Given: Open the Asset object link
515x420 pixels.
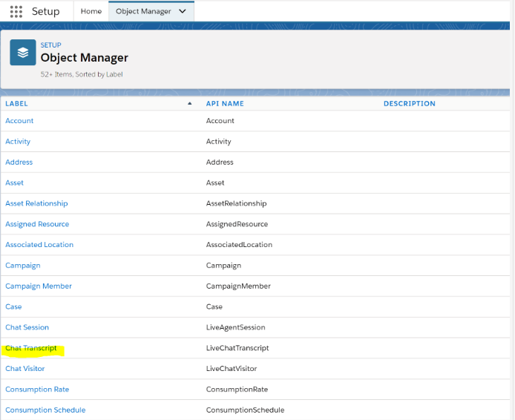Looking at the screenshot, I should [x=14, y=183].
